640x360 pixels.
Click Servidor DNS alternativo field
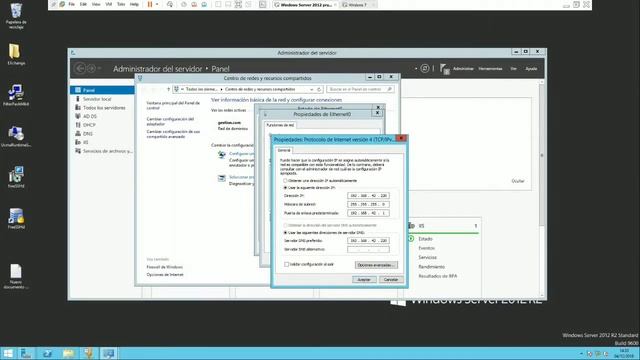click(368, 249)
